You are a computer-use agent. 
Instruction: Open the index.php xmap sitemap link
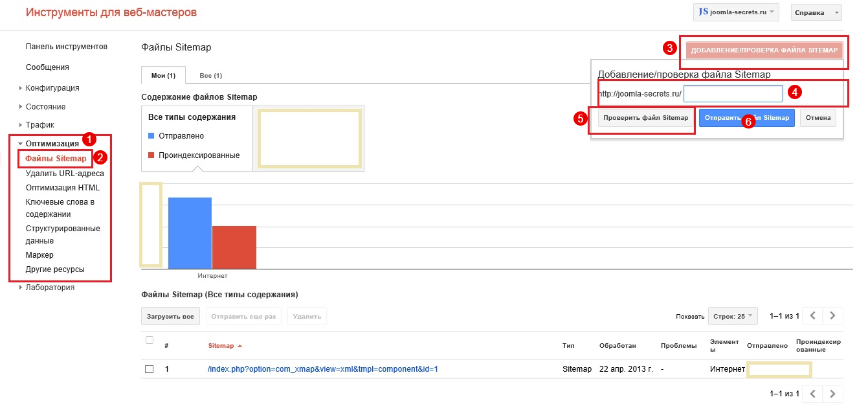tap(323, 369)
